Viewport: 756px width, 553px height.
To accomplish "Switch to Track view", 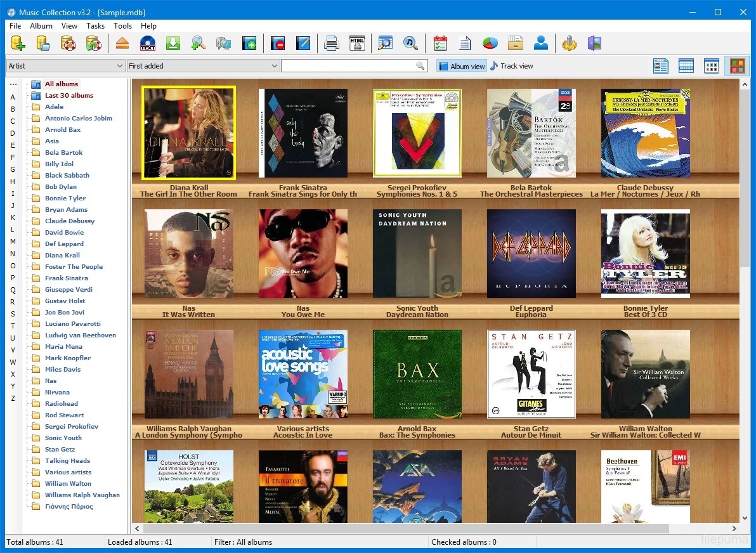I will pyautogui.click(x=511, y=66).
